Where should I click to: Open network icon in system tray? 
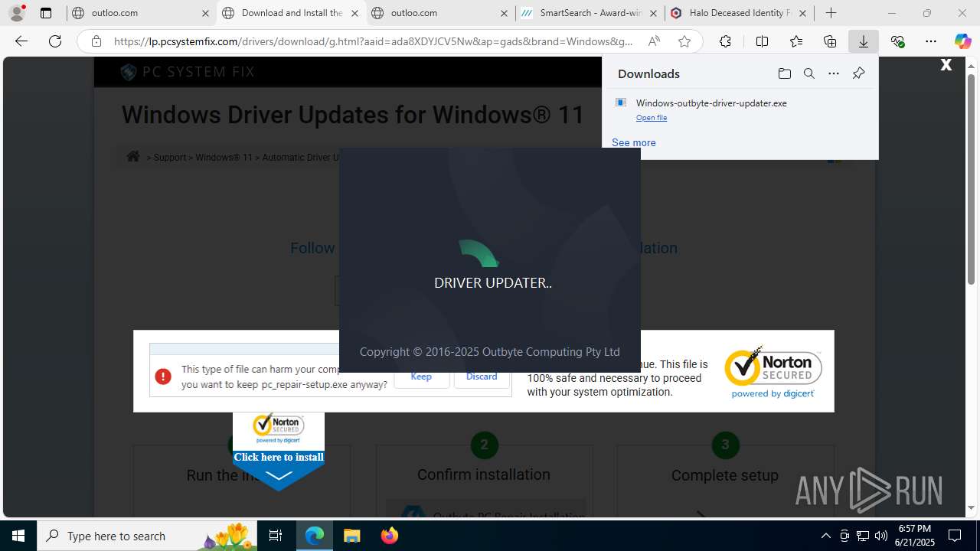point(863,536)
